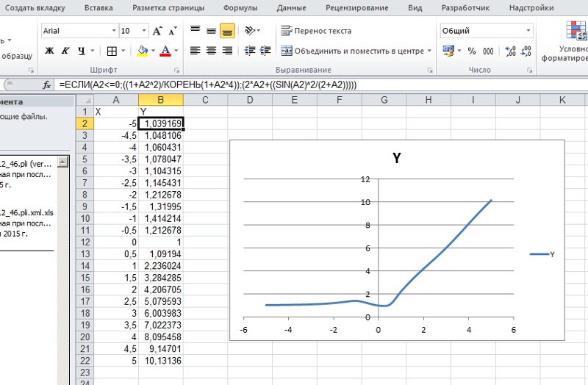Select cell with value 1,414214
Screen dimensions: 588x385
[x=161, y=218]
